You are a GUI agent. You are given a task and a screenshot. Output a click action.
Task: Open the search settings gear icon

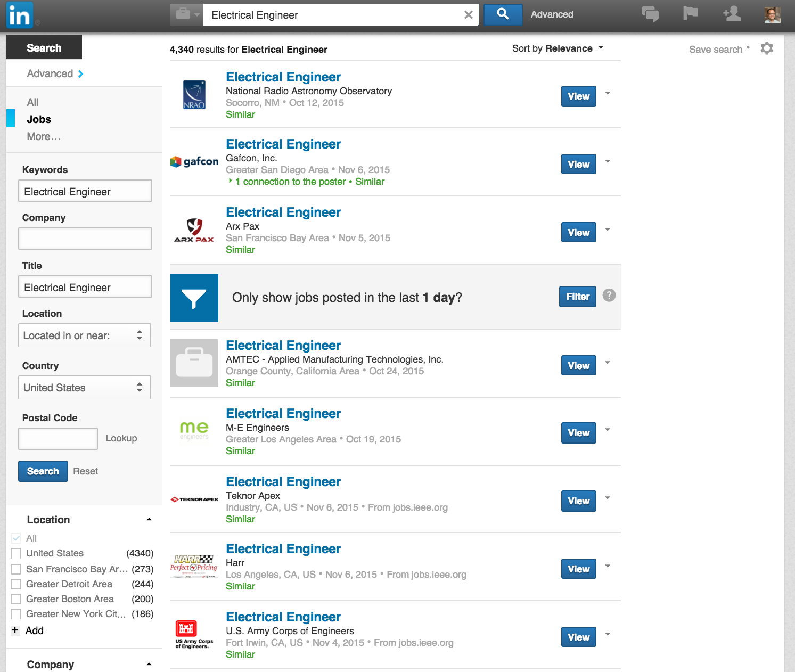[x=767, y=48]
